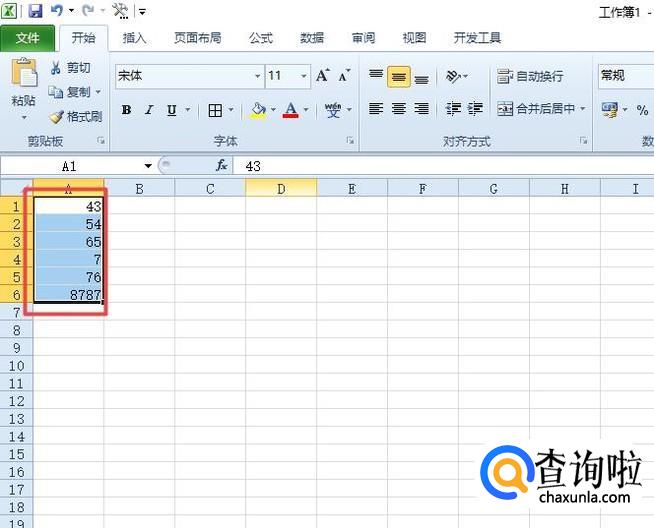Switch to the 开始 (Home) tab
This screenshot has width=654, height=528.
[x=83, y=38]
